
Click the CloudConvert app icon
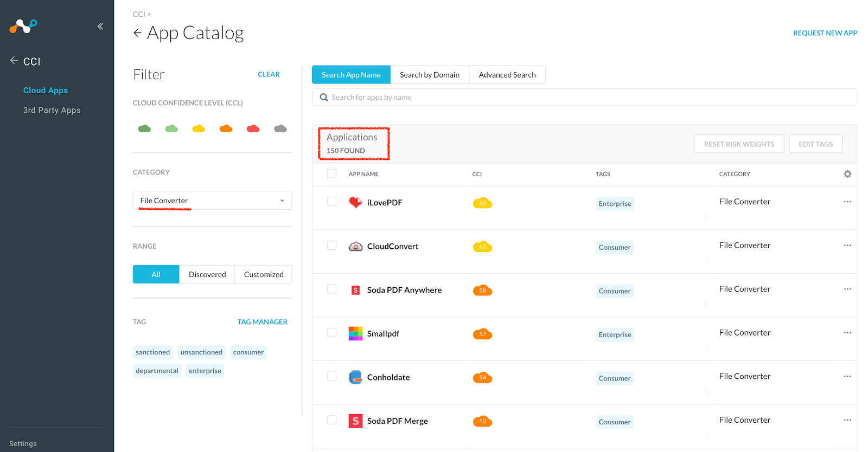click(355, 246)
